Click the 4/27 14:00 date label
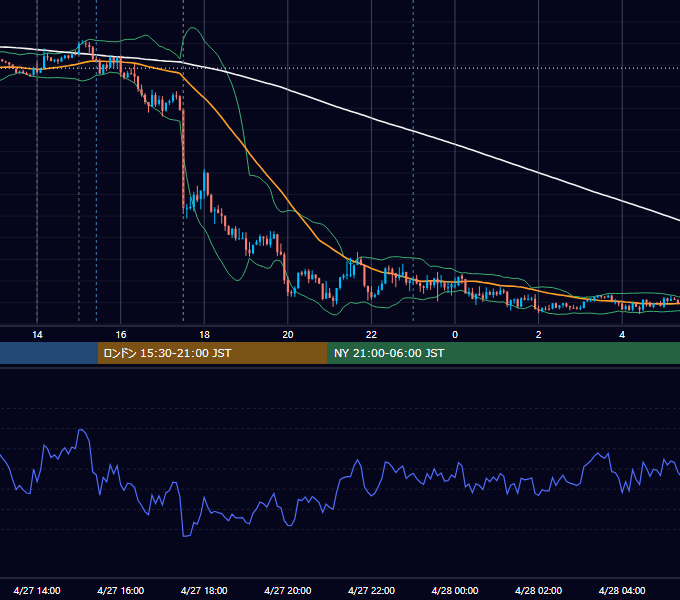680x600 pixels. tap(37, 590)
